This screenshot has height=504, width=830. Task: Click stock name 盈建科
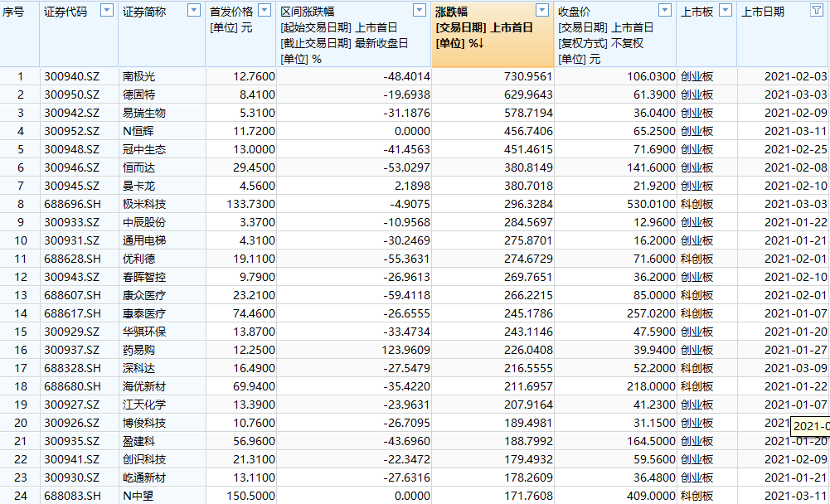pyautogui.click(x=139, y=441)
